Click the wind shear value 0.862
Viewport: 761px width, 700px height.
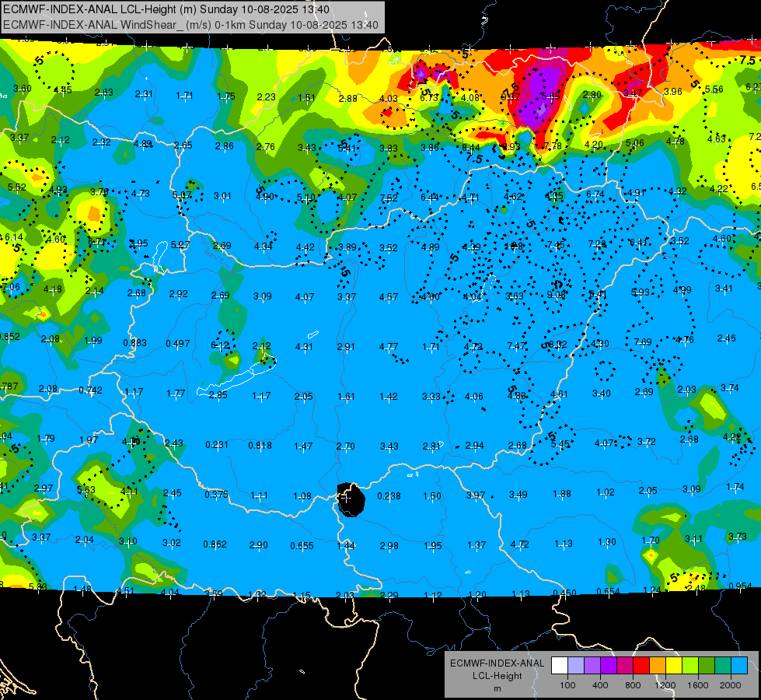pyautogui.click(x=215, y=544)
